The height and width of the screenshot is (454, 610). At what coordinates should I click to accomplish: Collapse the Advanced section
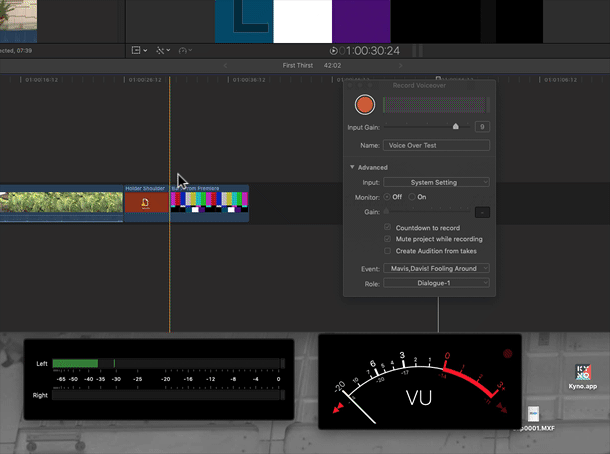(x=352, y=167)
